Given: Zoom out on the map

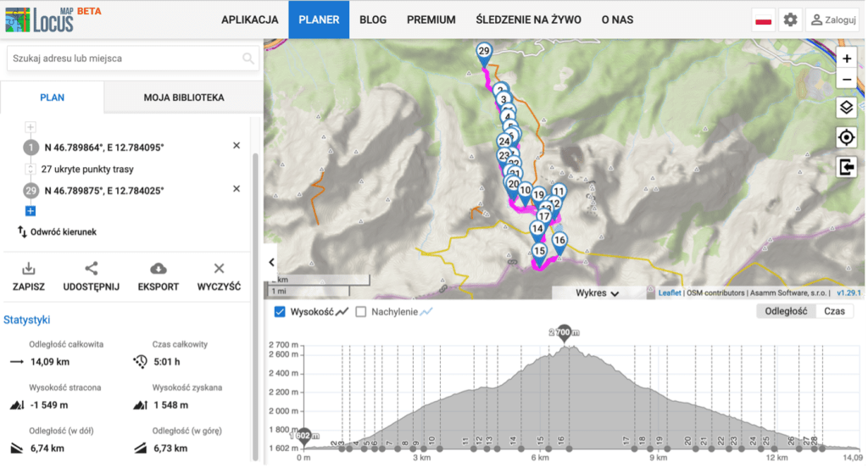Looking at the screenshot, I should (x=846, y=80).
